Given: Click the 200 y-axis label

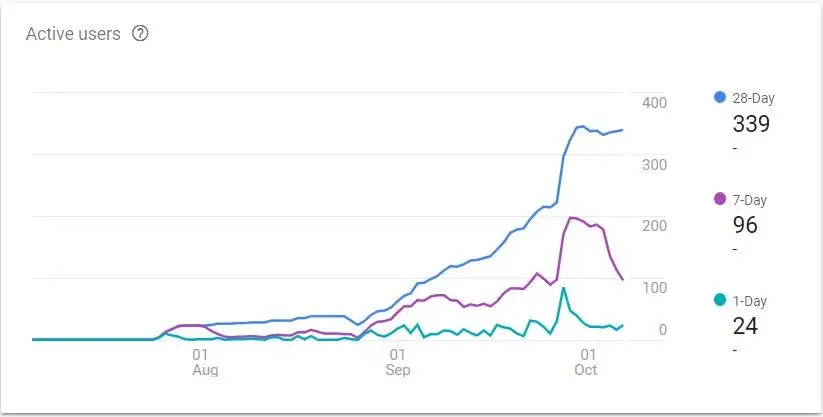Looking at the screenshot, I should 655,226.
